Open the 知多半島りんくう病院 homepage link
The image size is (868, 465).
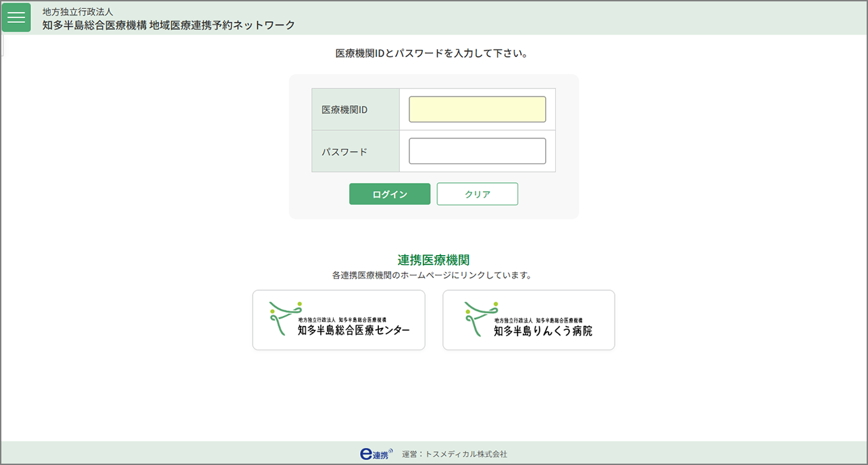pyautogui.click(x=528, y=320)
